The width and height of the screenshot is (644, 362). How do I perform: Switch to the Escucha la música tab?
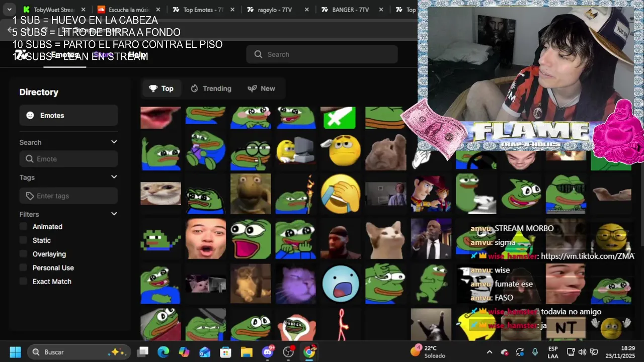point(129,10)
